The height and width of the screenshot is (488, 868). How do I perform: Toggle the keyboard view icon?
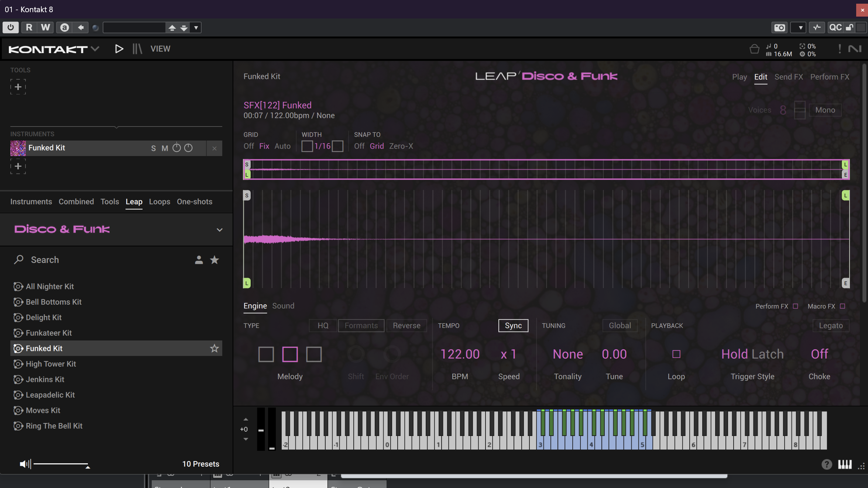(845, 464)
